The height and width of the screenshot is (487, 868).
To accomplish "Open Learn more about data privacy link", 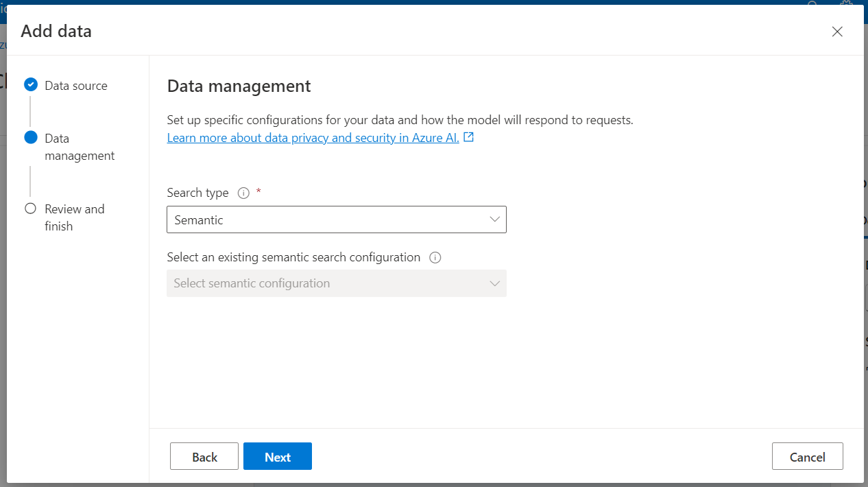I will tap(313, 138).
